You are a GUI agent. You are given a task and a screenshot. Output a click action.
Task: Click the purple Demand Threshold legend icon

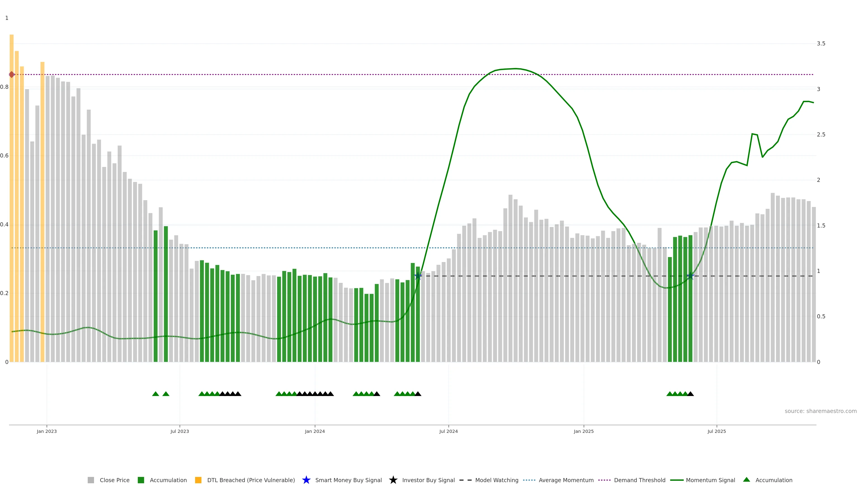pos(604,480)
